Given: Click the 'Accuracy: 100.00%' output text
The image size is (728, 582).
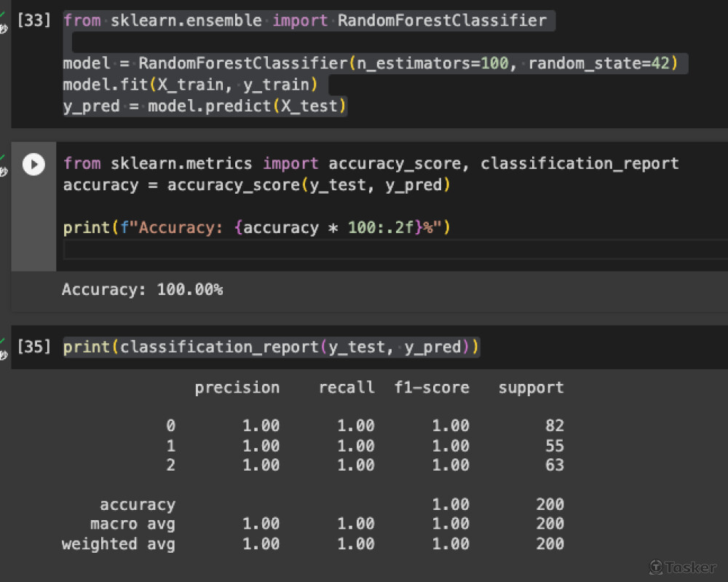Looking at the screenshot, I should 142,290.
